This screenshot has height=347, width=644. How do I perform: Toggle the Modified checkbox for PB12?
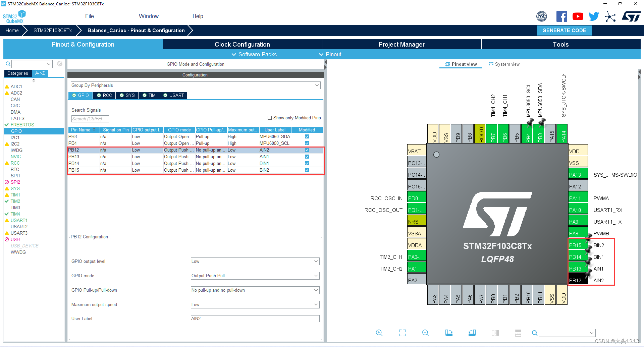click(307, 150)
